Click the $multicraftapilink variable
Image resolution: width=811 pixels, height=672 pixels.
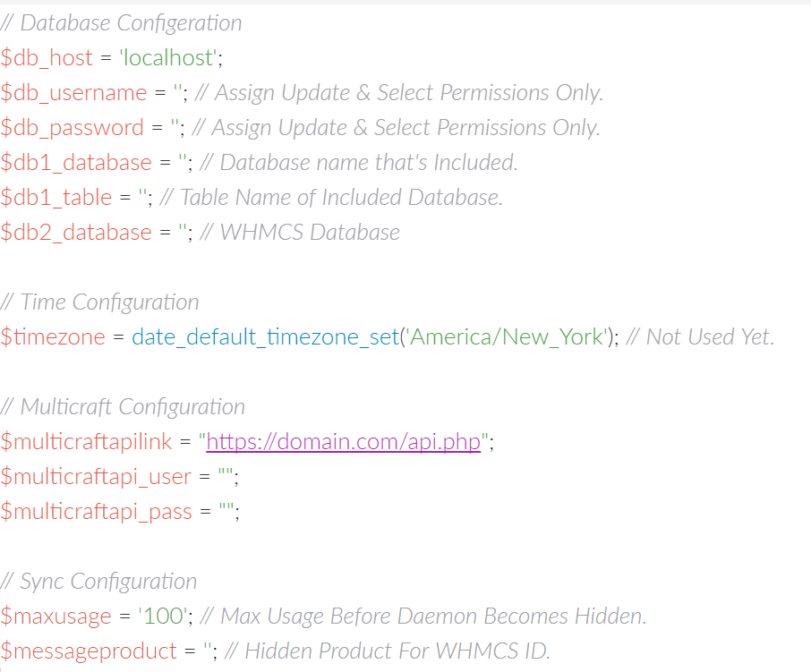(86, 442)
